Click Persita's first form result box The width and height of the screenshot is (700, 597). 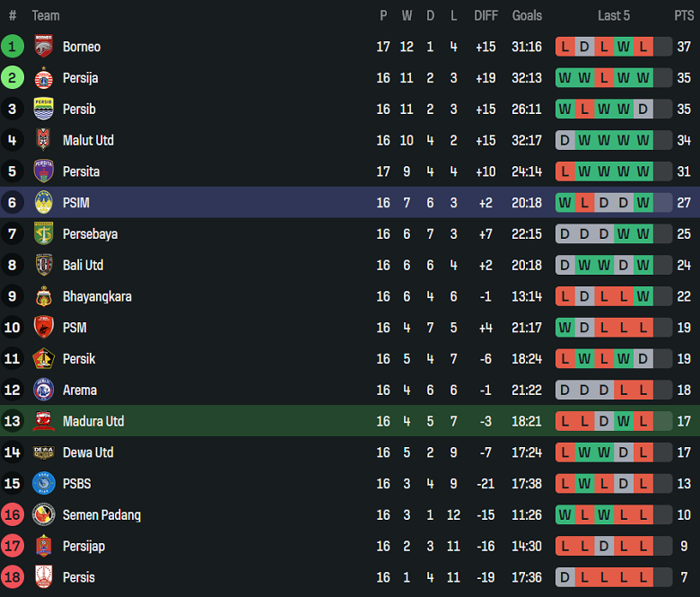[x=564, y=171]
